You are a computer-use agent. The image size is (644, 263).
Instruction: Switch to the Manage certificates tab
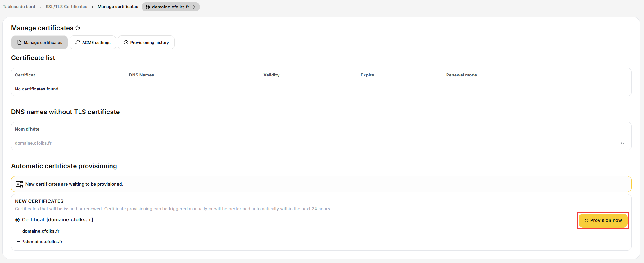click(40, 43)
